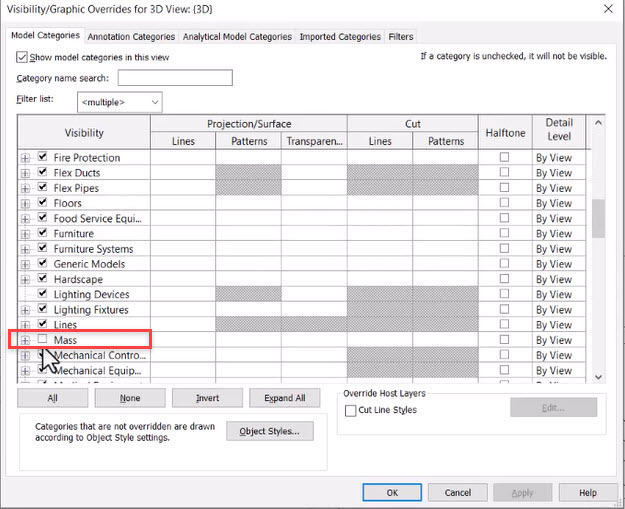Expand the Lighting Fixtures category
The width and height of the screenshot is (625, 509).
pyautogui.click(x=25, y=310)
